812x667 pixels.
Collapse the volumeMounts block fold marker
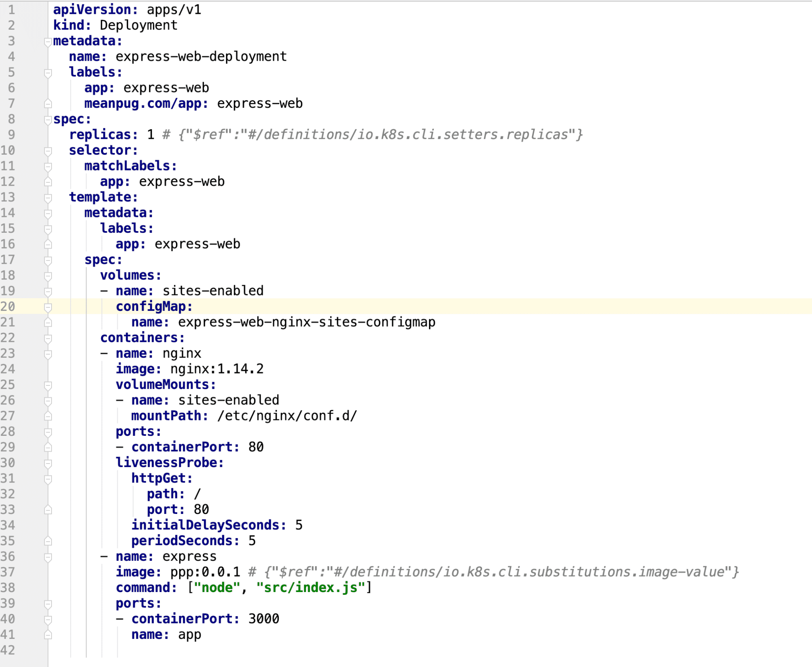(48, 385)
